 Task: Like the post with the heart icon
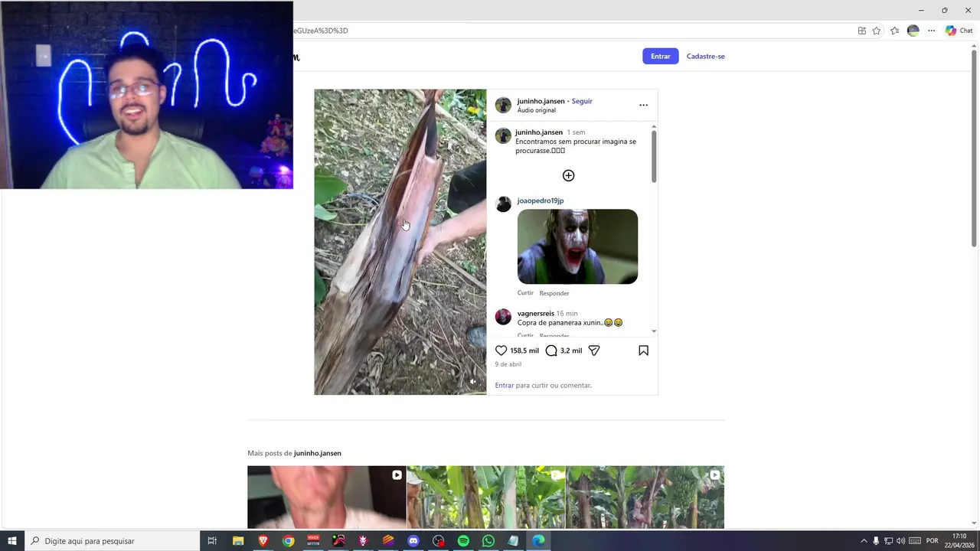501,350
